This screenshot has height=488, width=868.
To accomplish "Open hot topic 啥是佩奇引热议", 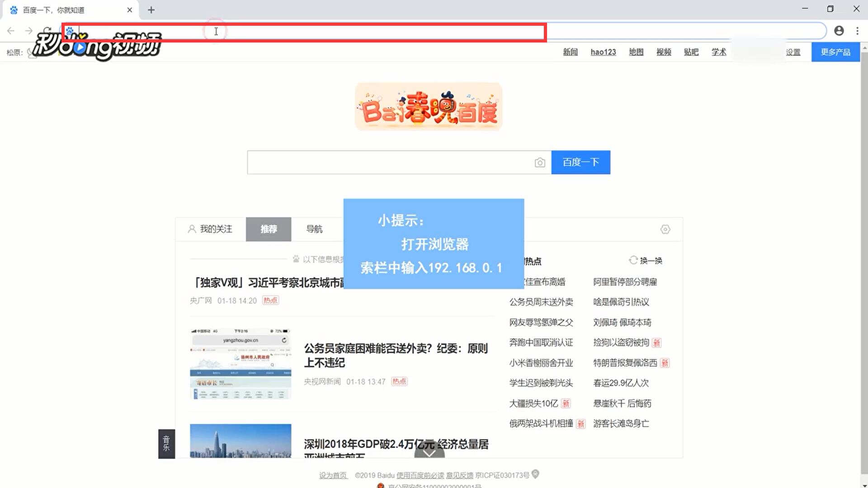I will [621, 302].
